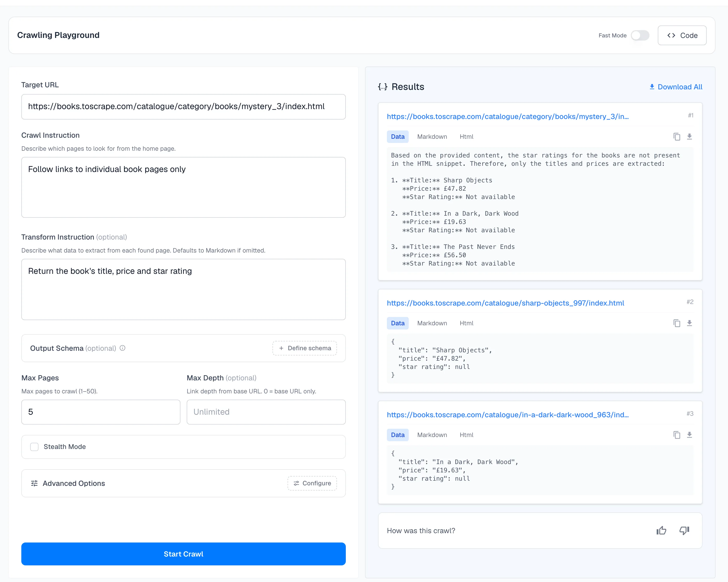The width and height of the screenshot is (728, 582).
Task: Select Data tab on result #2
Action: (398, 323)
